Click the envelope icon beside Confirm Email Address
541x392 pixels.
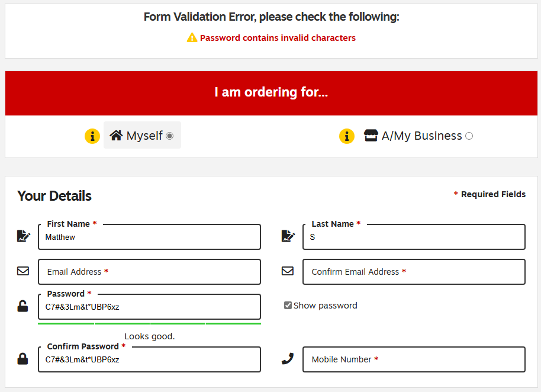click(x=288, y=271)
